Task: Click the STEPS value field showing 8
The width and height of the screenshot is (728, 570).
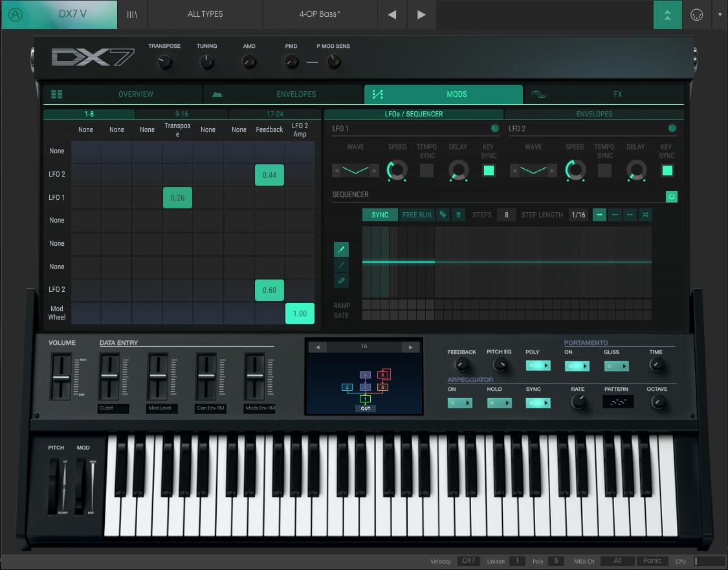Action: click(x=507, y=215)
